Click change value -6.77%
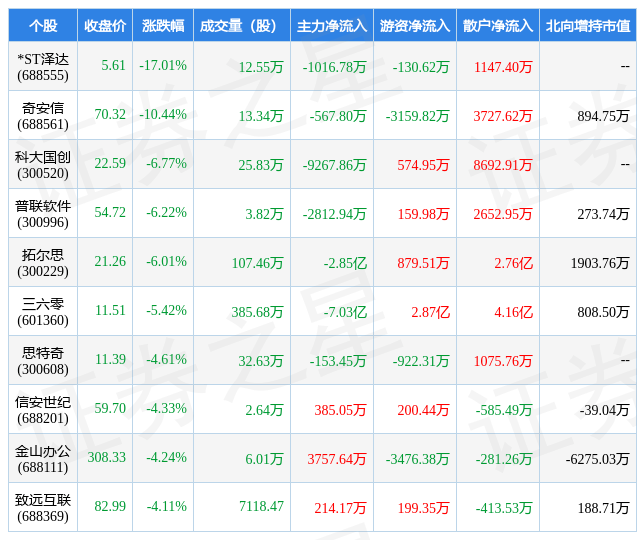 [167, 163]
